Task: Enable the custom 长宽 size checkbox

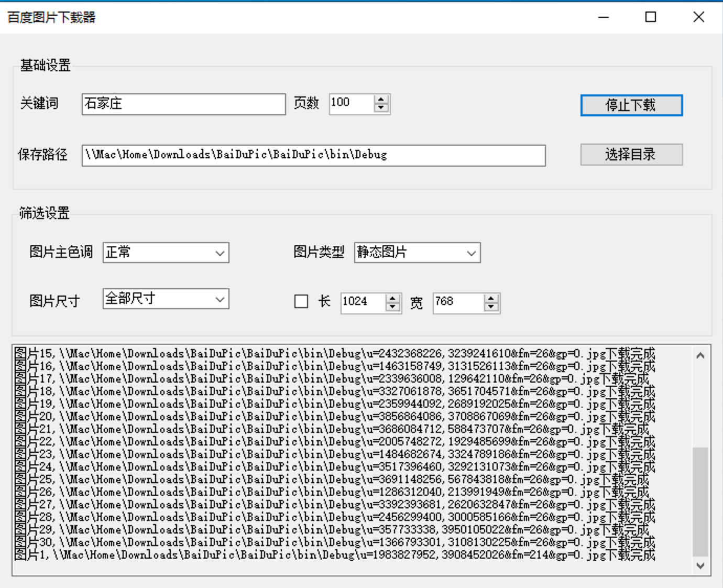Action: (x=301, y=301)
